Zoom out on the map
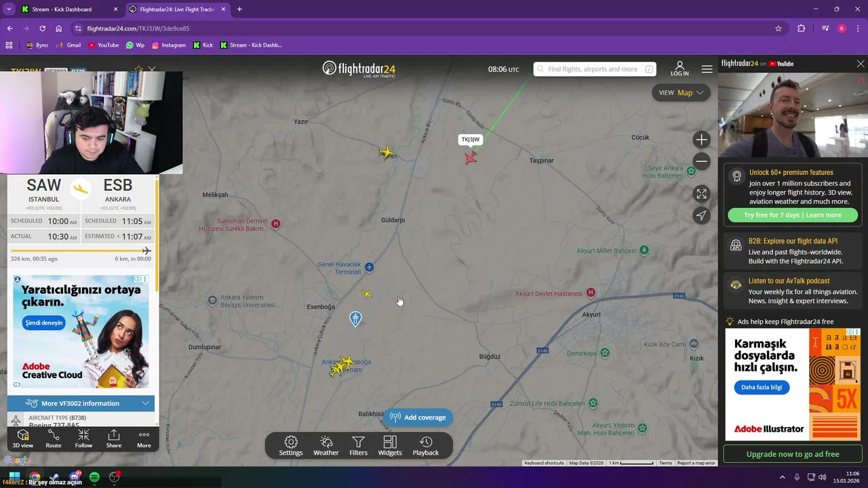The width and height of the screenshot is (868, 488). click(x=702, y=161)
